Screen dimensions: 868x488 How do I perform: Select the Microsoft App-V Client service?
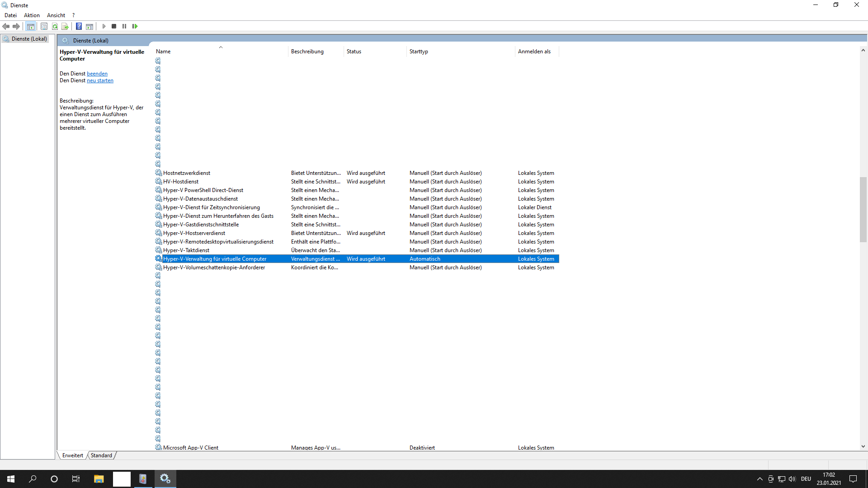357,447
